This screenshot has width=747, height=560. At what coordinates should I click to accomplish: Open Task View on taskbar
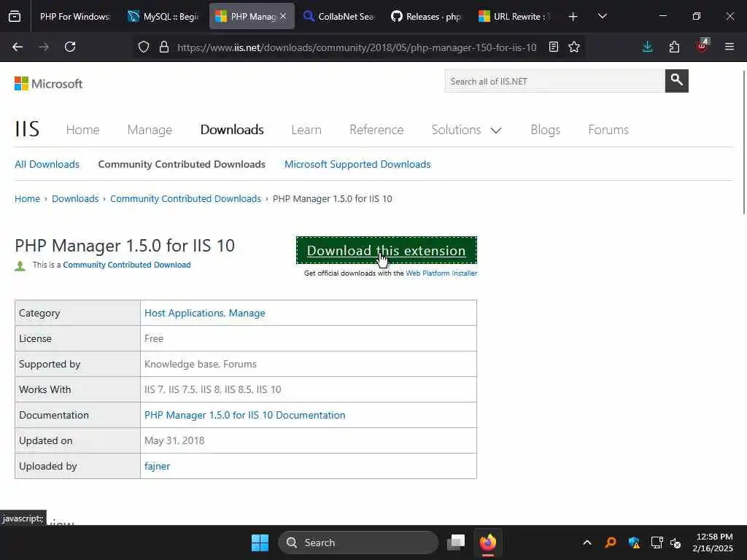point(456,542)
